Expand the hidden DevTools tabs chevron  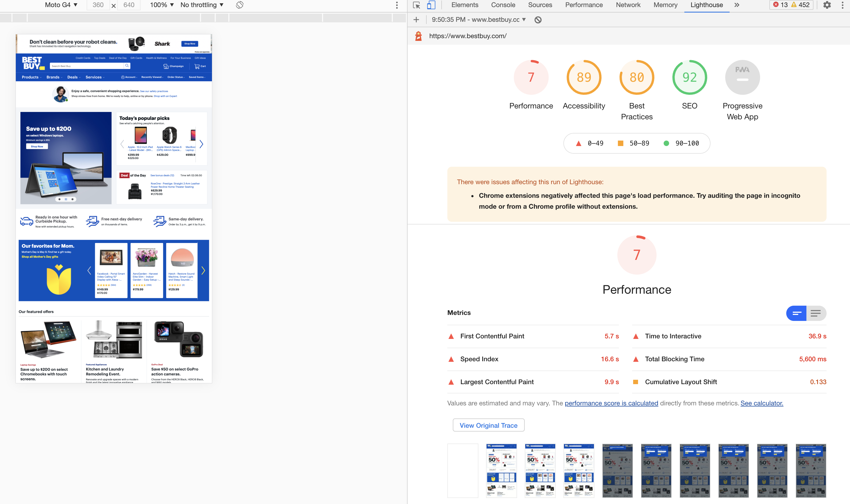pyautogui.click(x=737, y=5)
